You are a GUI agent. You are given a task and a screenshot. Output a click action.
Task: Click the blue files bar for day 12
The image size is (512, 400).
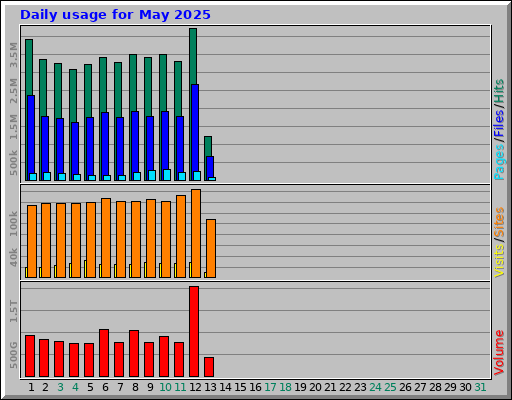[x=195, y=128]
